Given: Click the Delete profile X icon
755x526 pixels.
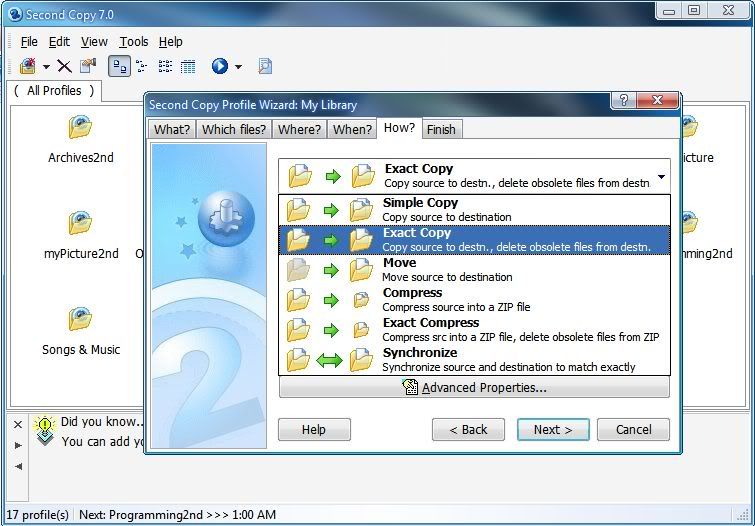Looking at the screenshot, I should pyautogui.click(x=64, y=66).
